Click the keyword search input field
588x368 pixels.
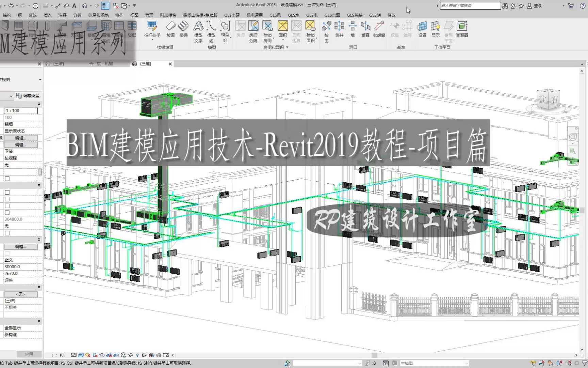(x=470, y=5)
